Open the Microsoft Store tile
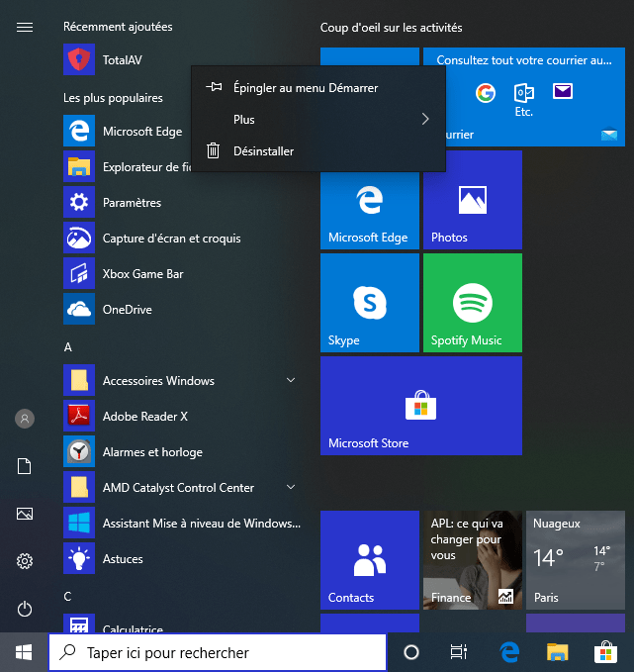Viewport: 634px width, 672px height. (x=421, y=406)
